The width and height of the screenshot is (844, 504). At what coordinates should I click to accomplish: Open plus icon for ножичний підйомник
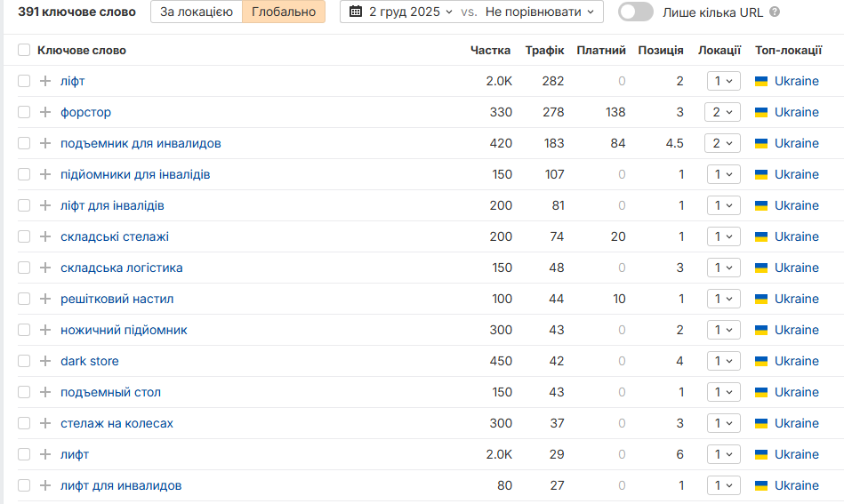click(x=45, y=330)
